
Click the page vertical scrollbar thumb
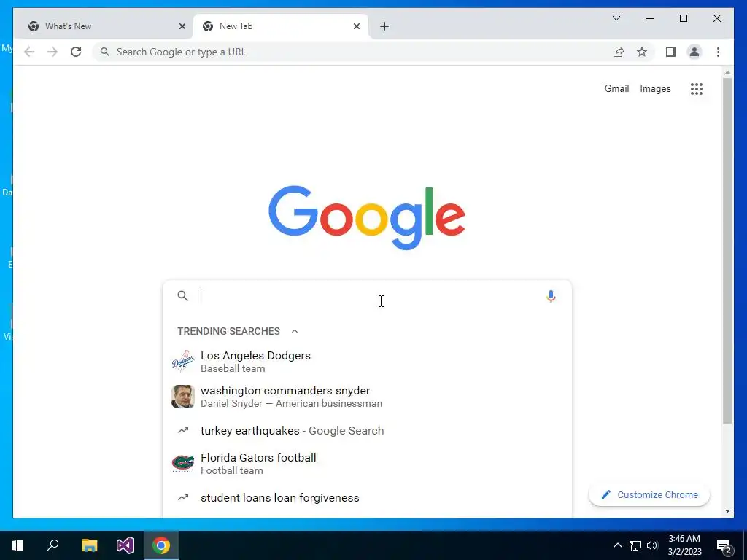727,251
